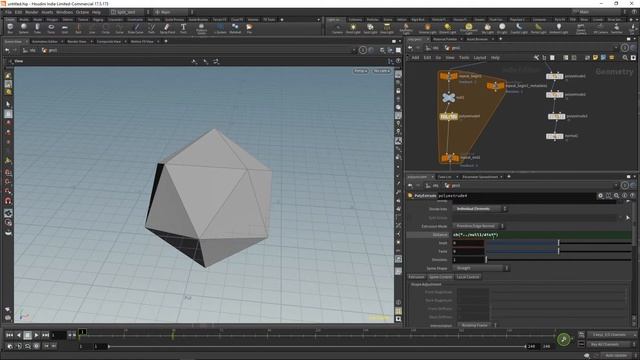The width and height of the screenshot is (640, 360).
Task: Switch to Render View tab
Action: pos(77,41)
